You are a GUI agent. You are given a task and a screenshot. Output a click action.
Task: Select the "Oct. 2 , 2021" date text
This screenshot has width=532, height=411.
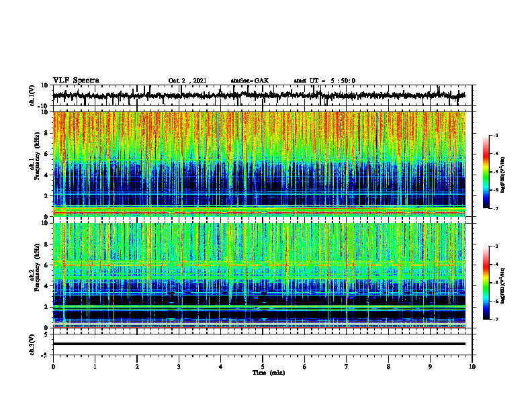point(187,81)
